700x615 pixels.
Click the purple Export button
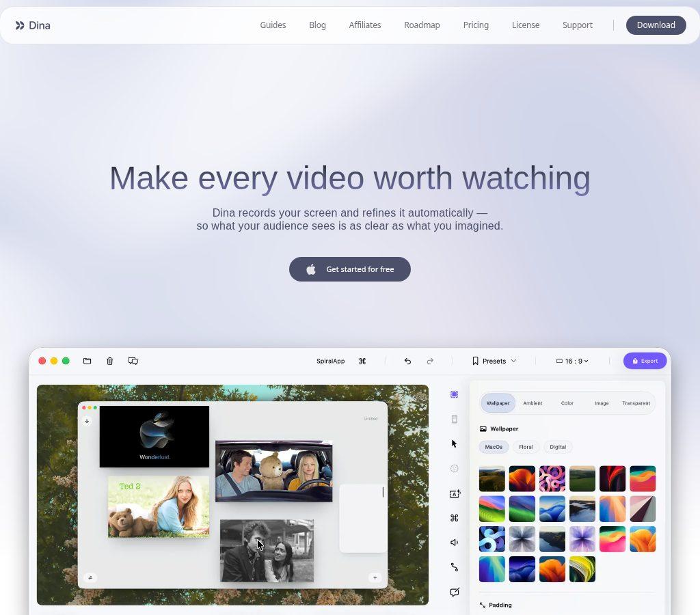645,361
